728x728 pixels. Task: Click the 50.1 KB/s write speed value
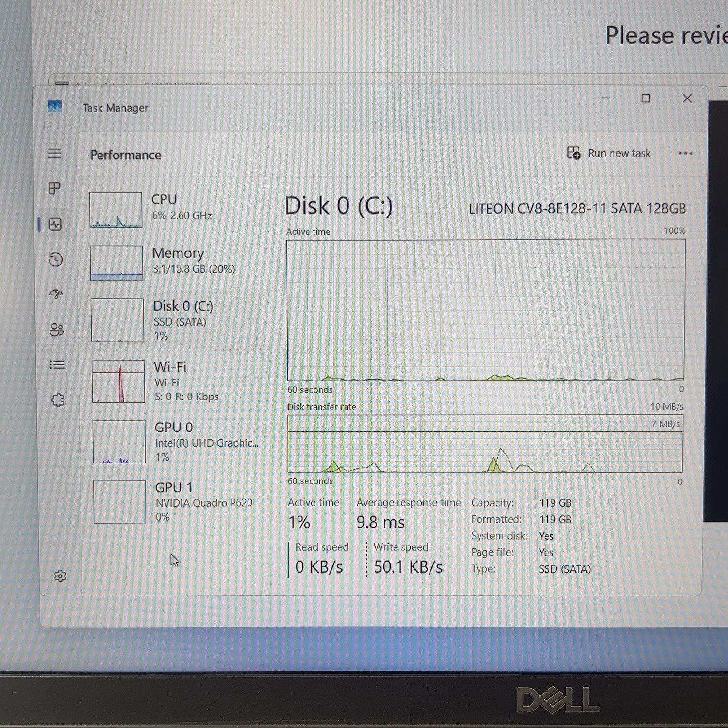408,567
